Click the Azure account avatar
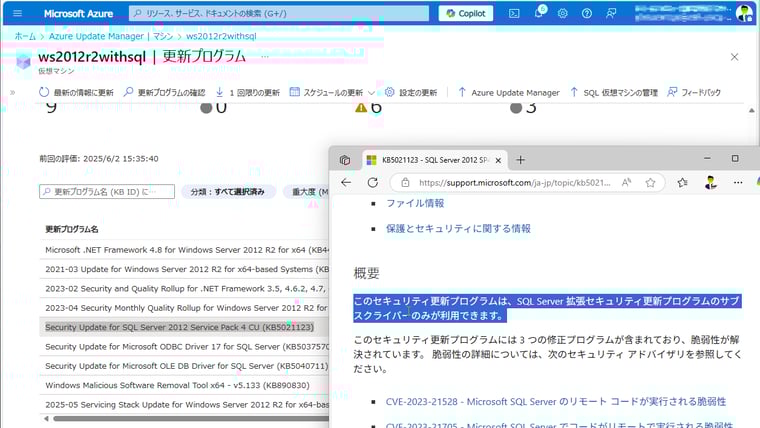 coord(744,13)
